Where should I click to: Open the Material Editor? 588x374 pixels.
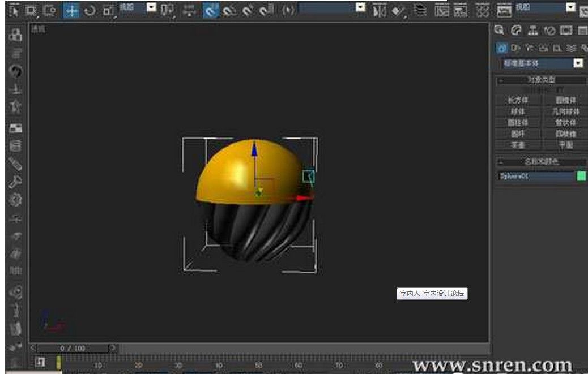tap(482, 11)
